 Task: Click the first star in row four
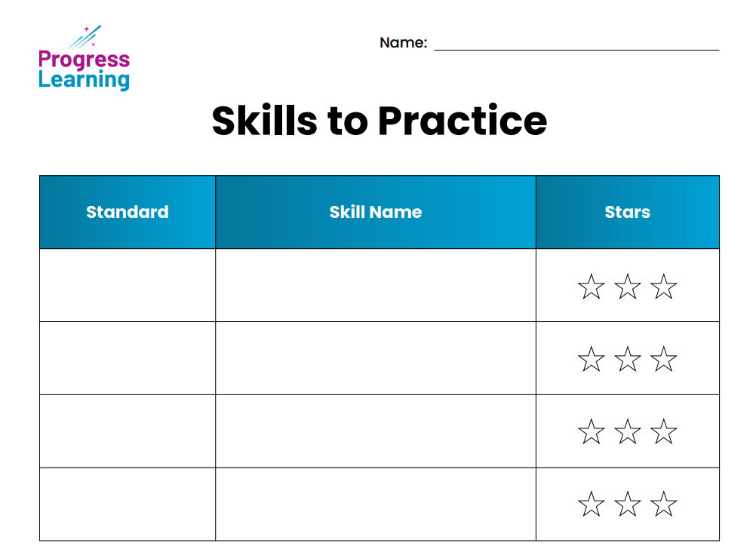(591, 504)
